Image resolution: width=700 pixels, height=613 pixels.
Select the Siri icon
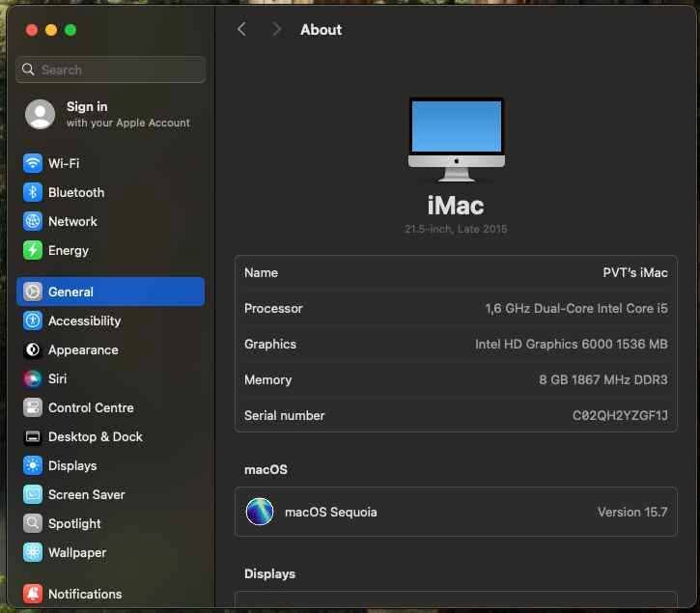point(33,378)
